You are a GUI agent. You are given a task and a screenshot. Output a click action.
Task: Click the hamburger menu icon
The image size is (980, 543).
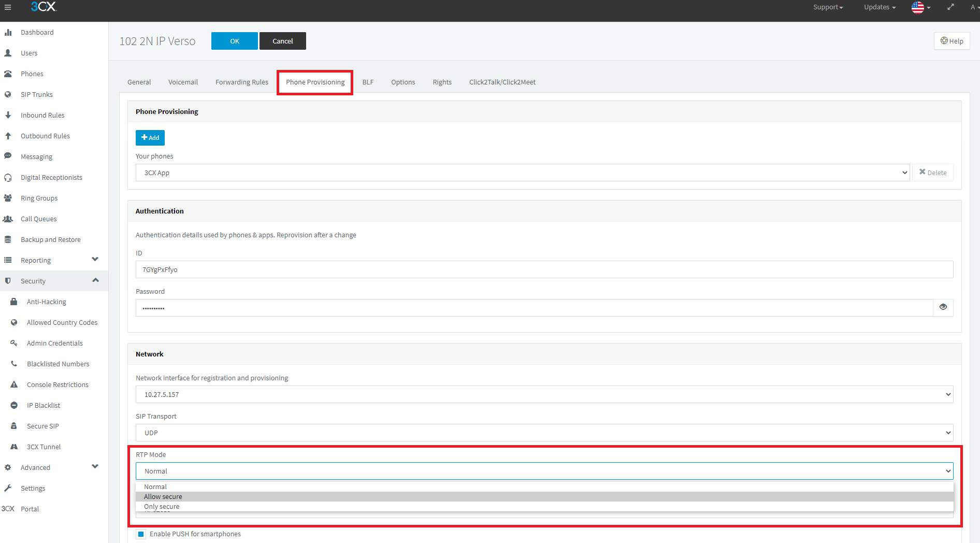click(8, 7)
